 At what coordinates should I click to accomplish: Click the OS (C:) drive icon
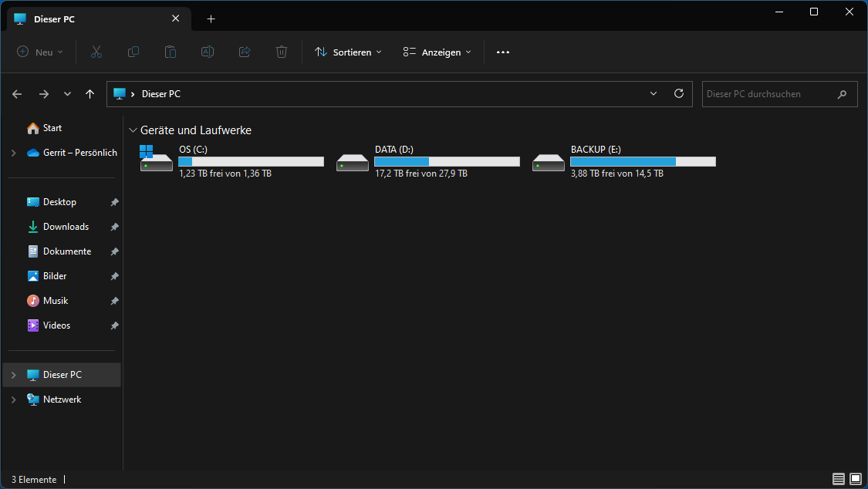tap(156, 159)
